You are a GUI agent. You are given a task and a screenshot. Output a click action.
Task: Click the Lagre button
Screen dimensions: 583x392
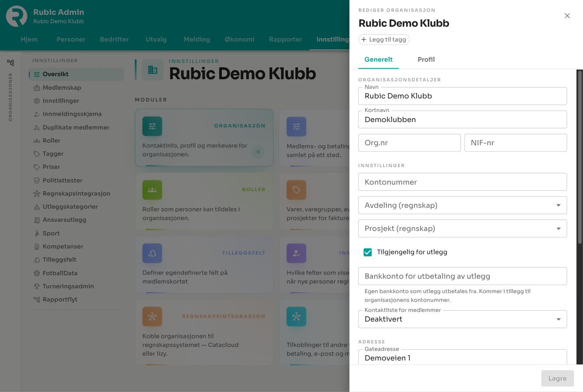(558, 378)
